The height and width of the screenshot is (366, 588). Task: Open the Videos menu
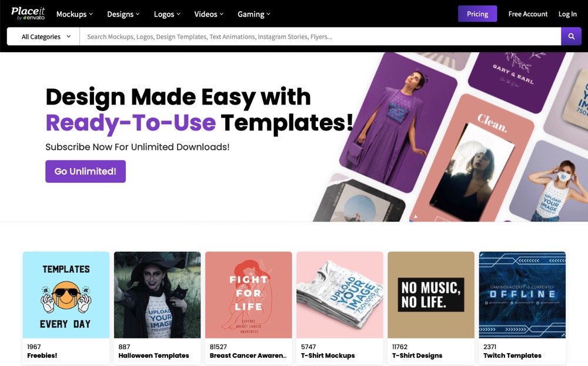click(209, 14)
